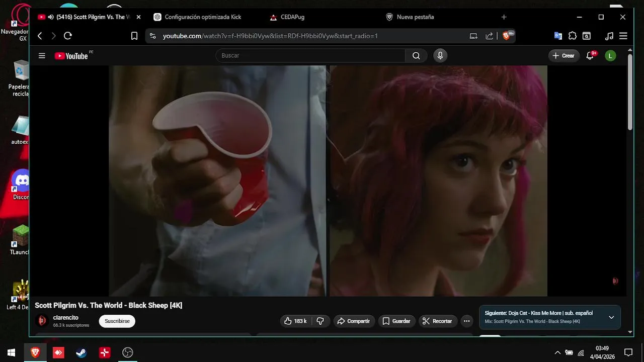Click the install app icon in address bar

473,36
